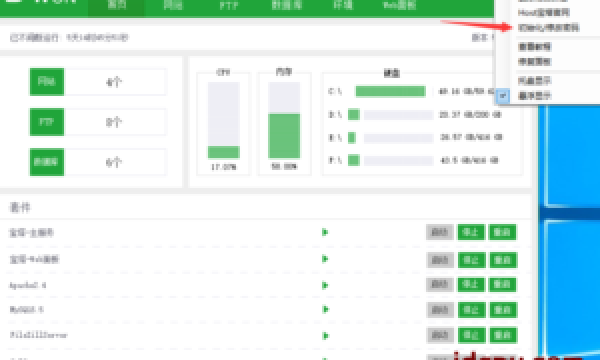Click the E:\ disk usage bar
The image size is (600, 360).
point(391,137)
